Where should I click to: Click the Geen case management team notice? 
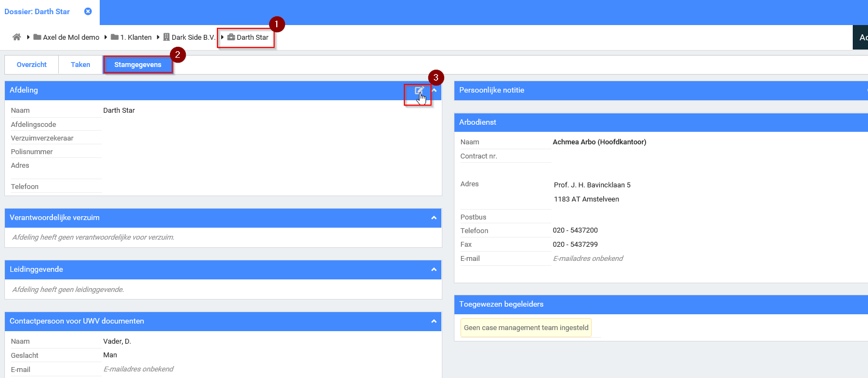tap(526, 328)
